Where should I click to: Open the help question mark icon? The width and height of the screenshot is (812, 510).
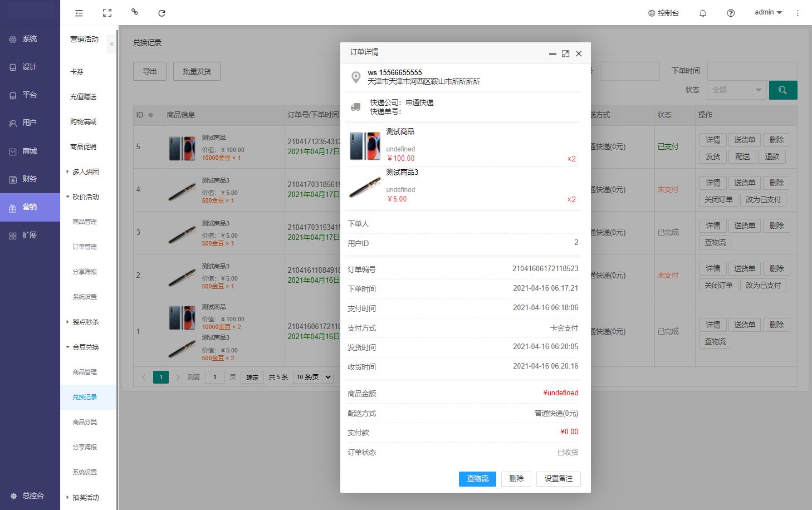[731, 13]
